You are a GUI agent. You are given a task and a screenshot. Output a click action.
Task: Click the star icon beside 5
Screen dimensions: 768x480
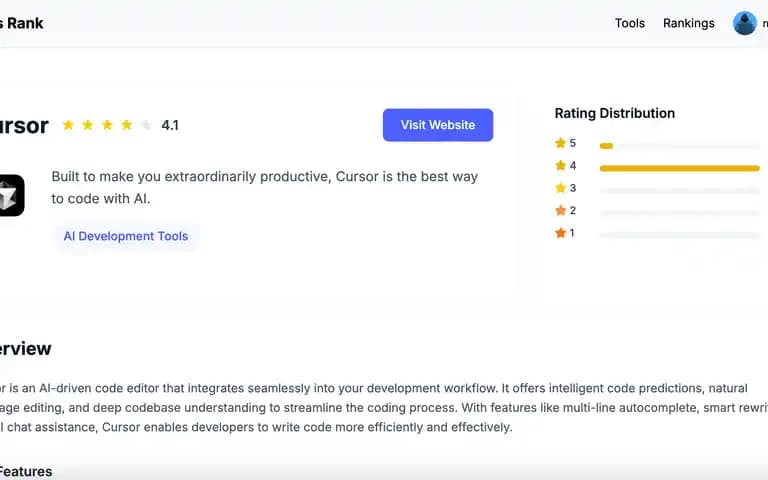click(x=560, y=143)
